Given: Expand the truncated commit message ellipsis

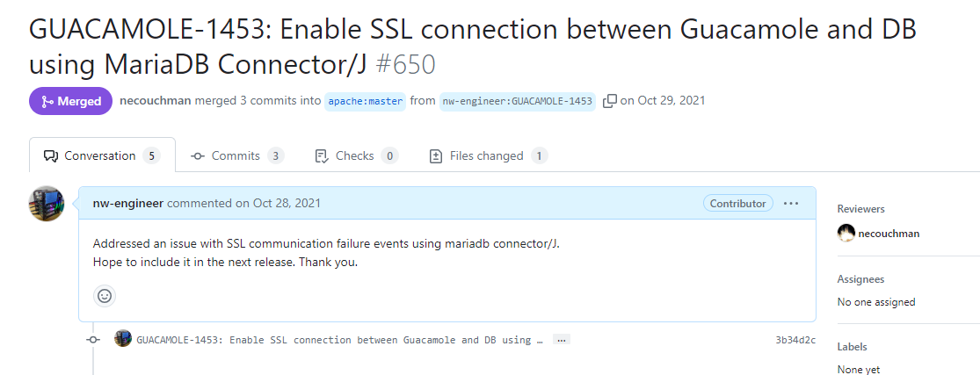Looking at the screenshot, I should pos(562,340).
